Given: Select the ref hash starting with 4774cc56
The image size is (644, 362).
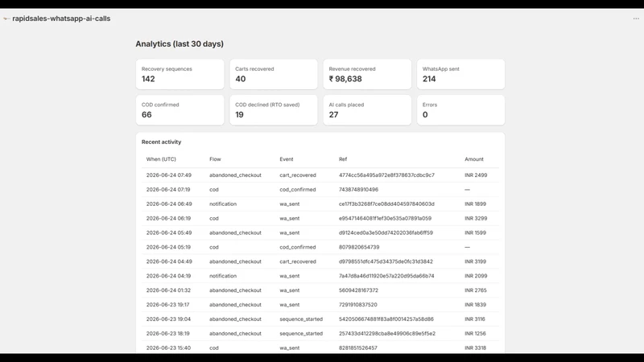Looking at the screenshot, I should pos(386,175).
